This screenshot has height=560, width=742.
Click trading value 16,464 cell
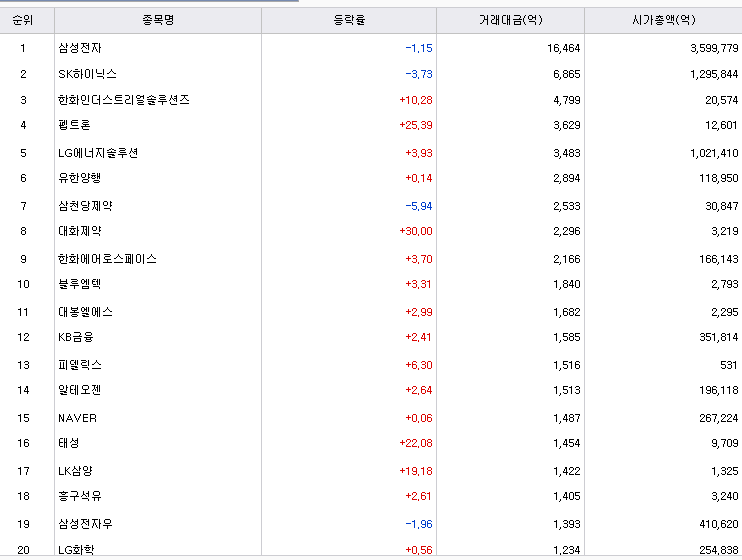click(x=564, y=48)
